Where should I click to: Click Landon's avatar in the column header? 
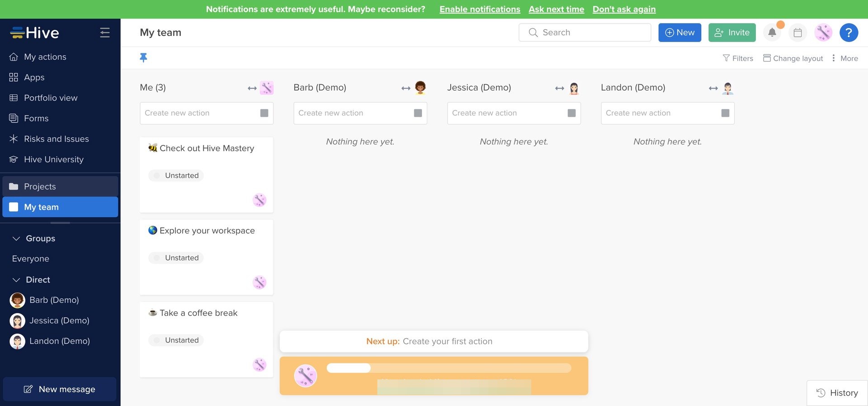click(x=728, y=88)
